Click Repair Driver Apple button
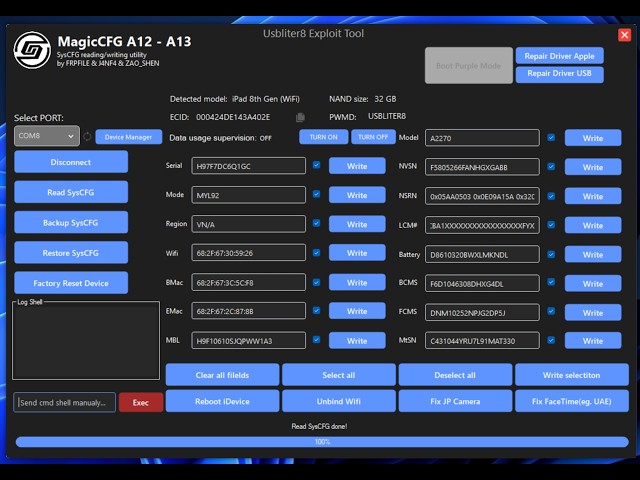The height and width of the screenshot is (480, 640). coord(560,56)
